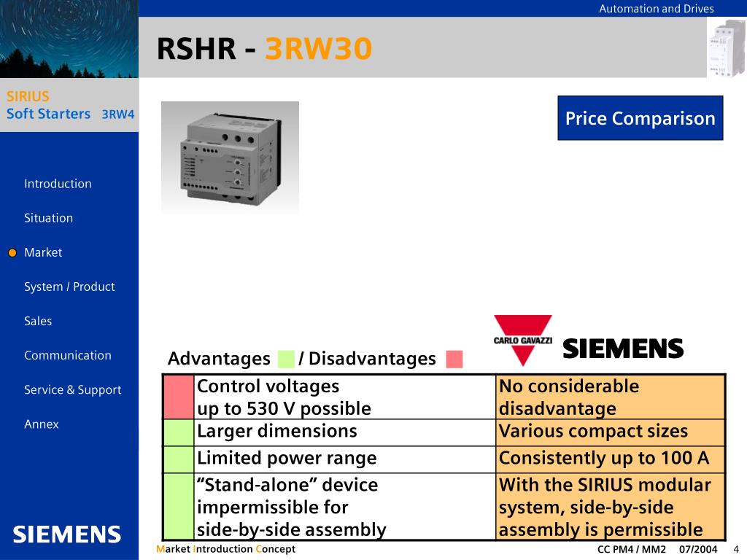This screenshot has width=747, height=560.
Task: Select the 'Various compact sizes' cell
Action: point(611,432)
